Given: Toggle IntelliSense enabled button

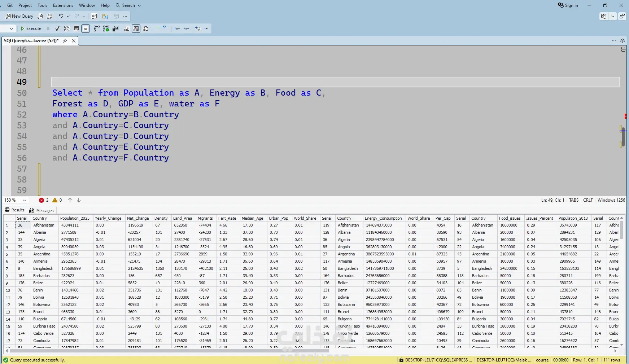Looking at the screenshot, I should pos(86,28).
